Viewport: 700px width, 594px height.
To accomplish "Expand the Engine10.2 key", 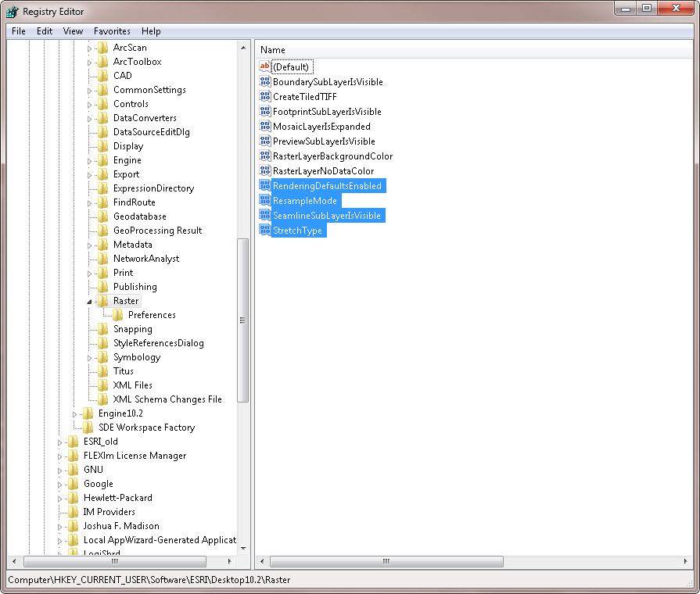I will coord(74,414).
